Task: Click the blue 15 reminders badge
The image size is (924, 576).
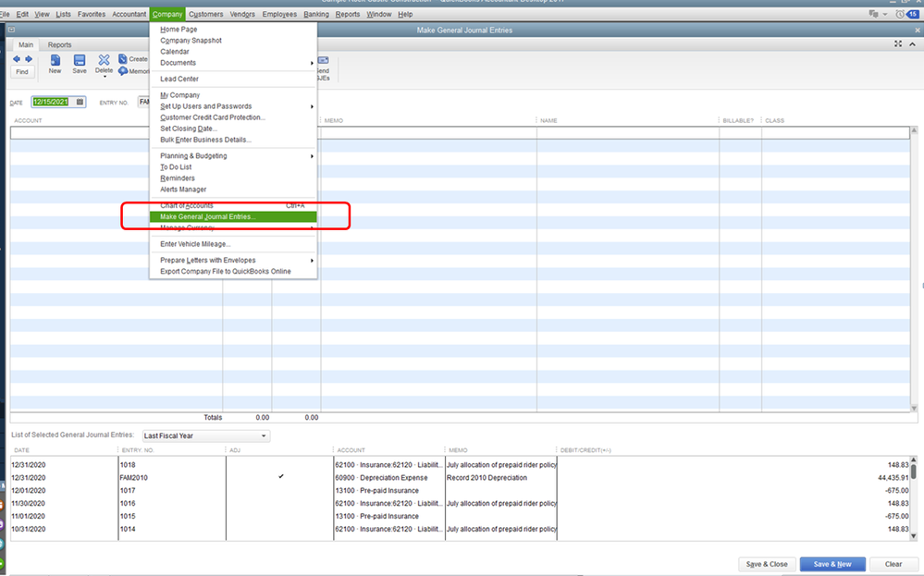Action: pyautogui.click(x=913, y=14)
